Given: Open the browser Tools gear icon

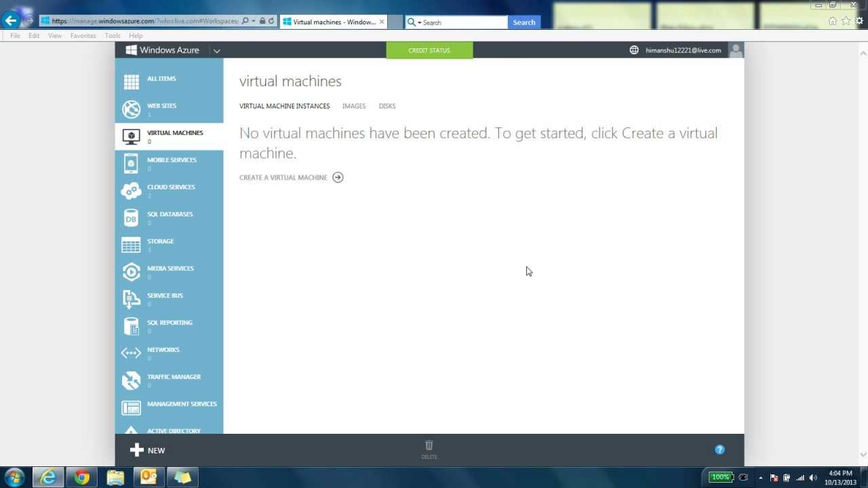Looking at the screenshot, I should (x=860, y=21).
